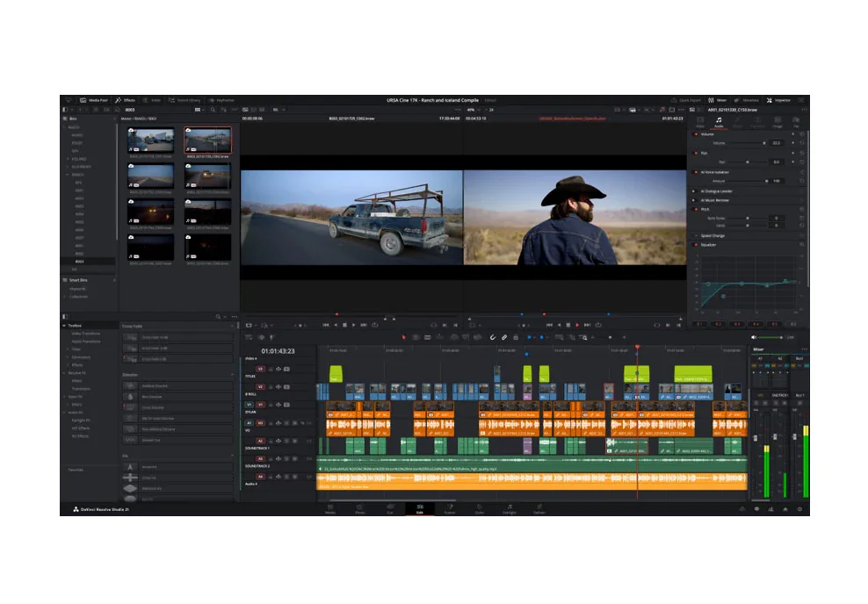Expand the Speed Change section
Screen dimensions: 868x604
click(712, 235)
